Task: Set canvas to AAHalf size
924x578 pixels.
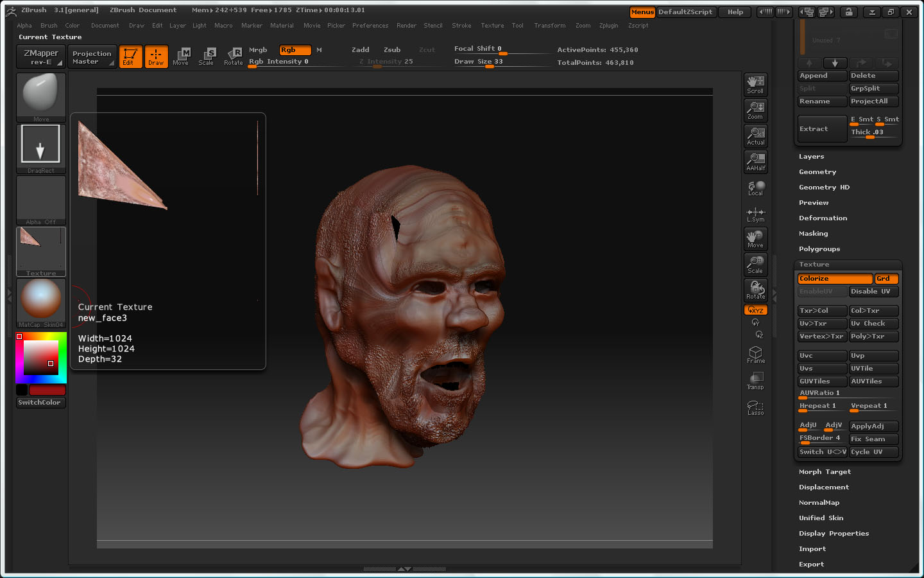Action: click(x=756, y=162)
